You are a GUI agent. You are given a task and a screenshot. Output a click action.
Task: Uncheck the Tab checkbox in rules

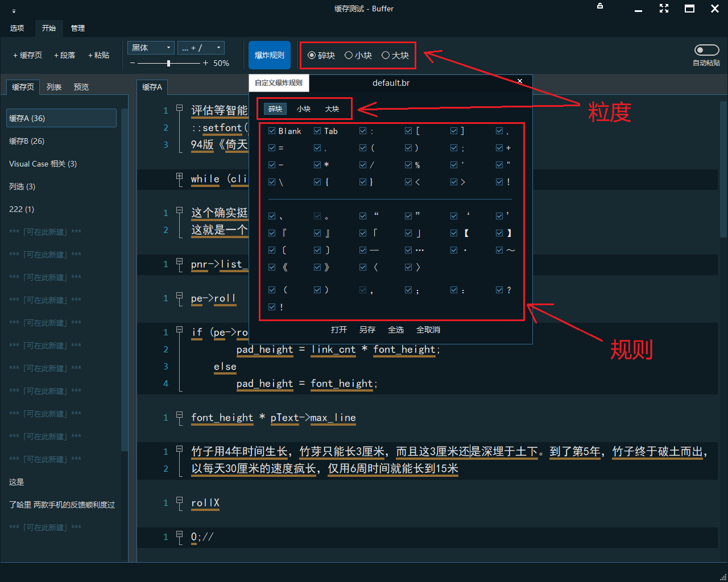(x=317, y=131)
